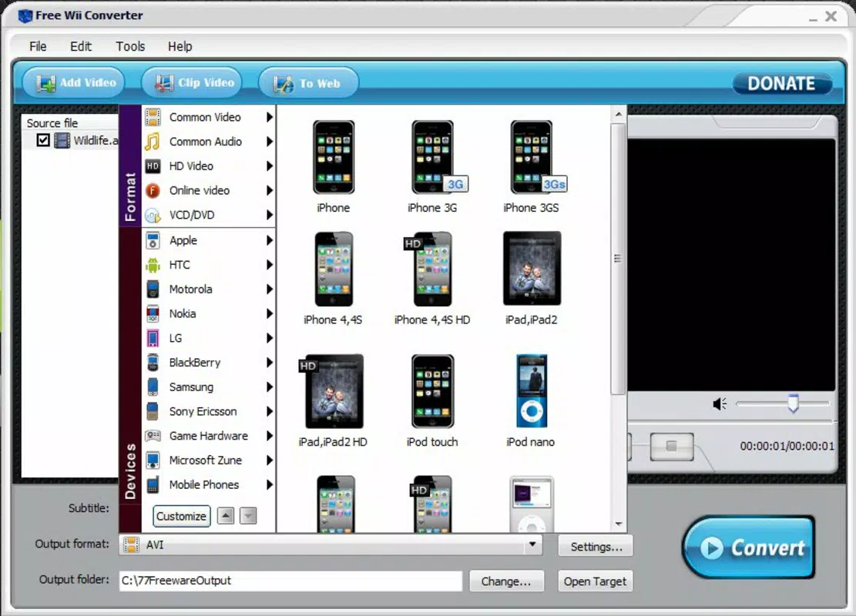This screenshot has height=616, width=856.
Task: Click the output folder path field
Action: (290, 581)
